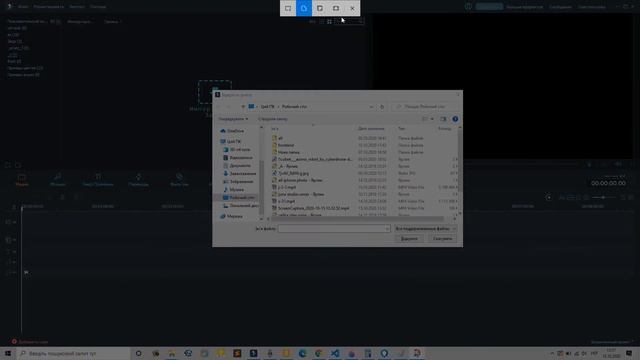
Task: Select Робочий стіл in navigation pane
Action: (x=240, y=198)
